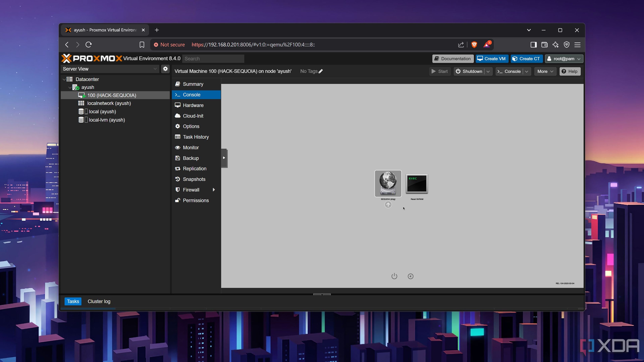Open the Replication section
Image resolution: width=644 pixels, height=362 pixels.
[196, 169]
